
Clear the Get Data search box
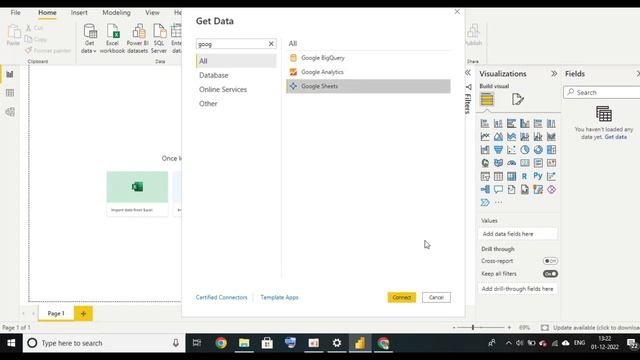271,44
